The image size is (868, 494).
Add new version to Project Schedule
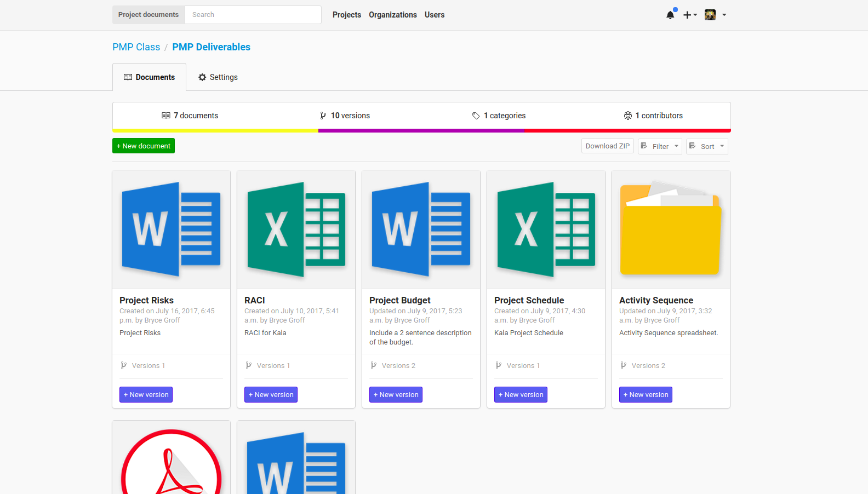(521, 395)
